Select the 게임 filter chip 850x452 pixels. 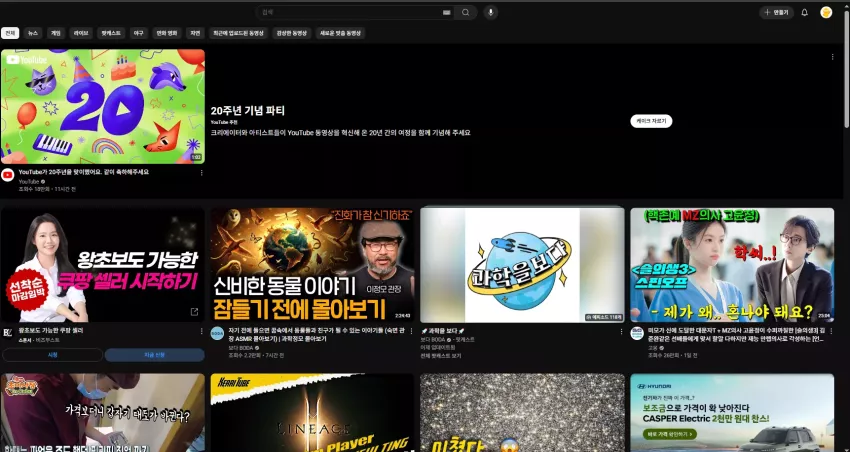[x=56, y=33]
